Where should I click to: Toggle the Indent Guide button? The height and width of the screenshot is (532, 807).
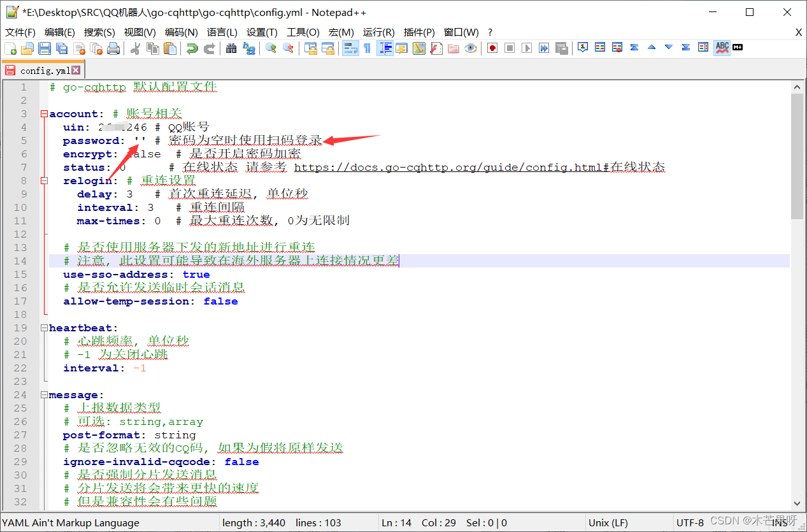tap(385, 48)
